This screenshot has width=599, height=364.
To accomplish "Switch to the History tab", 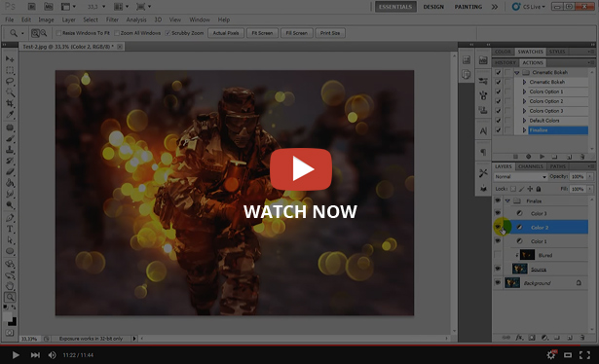I will (505, 62).
